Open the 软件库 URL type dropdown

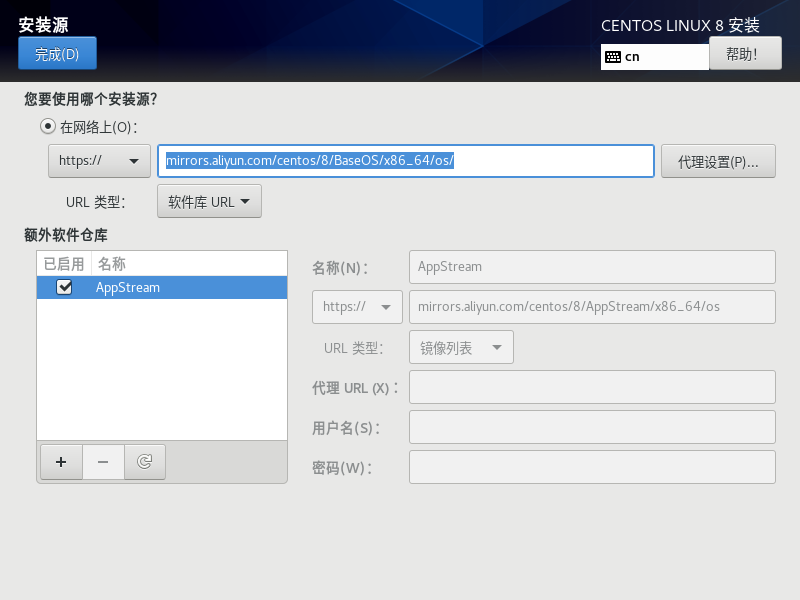[x=209, y=200]
